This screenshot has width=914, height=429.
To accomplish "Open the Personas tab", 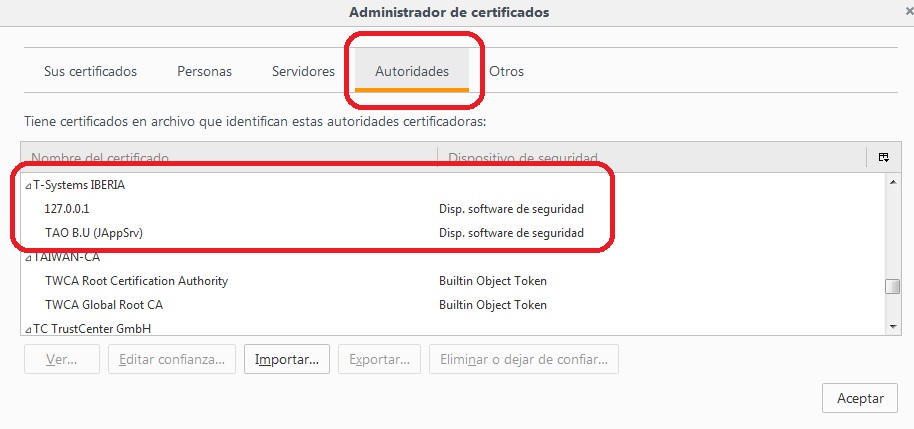I will click(x=204, y=71).
